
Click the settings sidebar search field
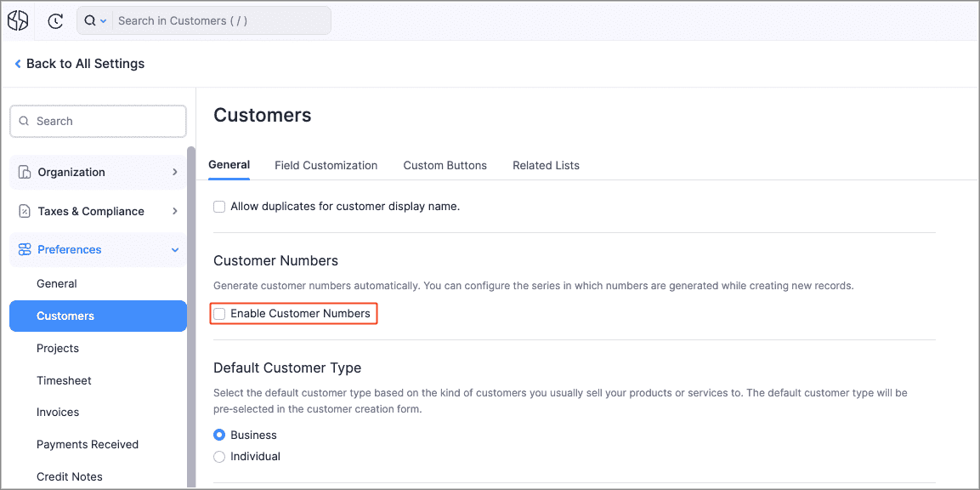pos(106,122)
